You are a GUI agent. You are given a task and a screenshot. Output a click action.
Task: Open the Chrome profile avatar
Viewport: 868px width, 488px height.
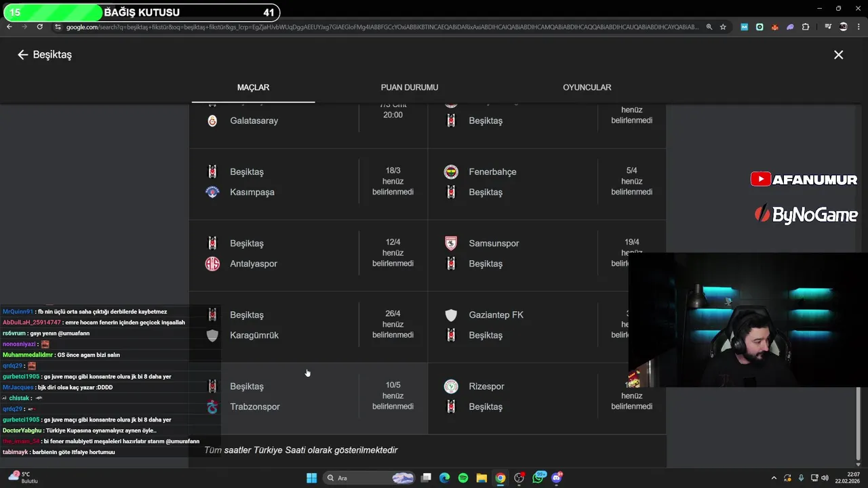[x=844, y=27]
